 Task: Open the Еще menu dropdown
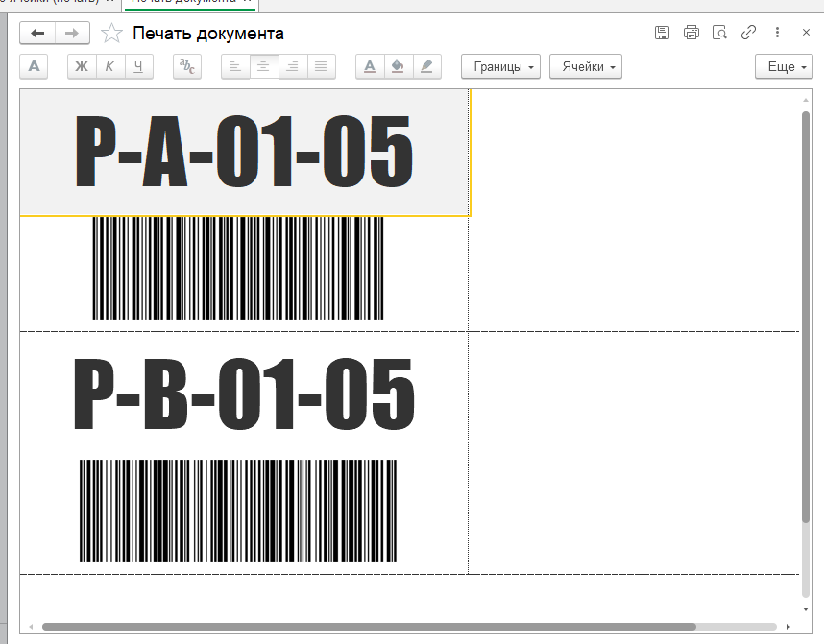click(784, 66)
